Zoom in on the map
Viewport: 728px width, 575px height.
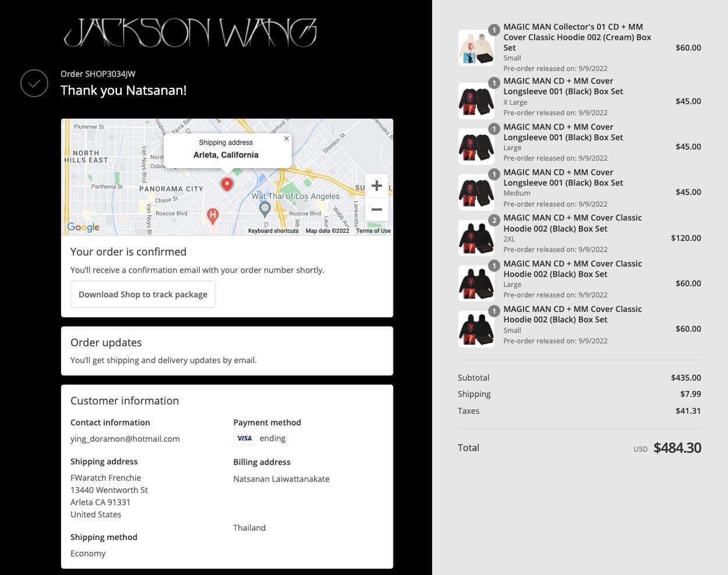tap(377, 186)
